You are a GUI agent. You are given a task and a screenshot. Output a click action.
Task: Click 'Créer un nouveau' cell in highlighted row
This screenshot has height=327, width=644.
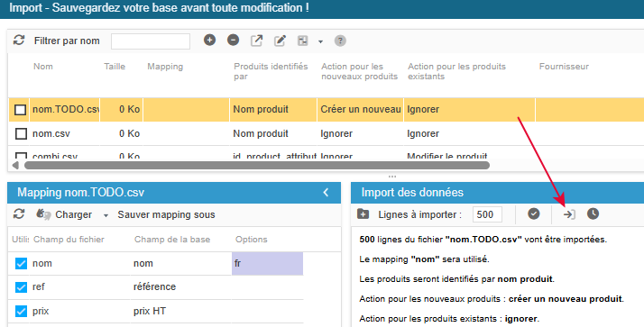tap(360, 110)
